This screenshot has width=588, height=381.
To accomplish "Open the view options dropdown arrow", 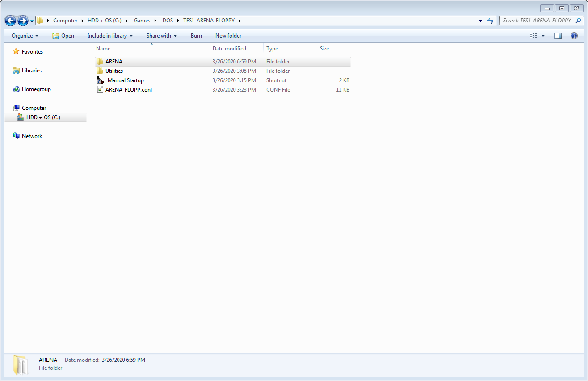I will click(543, 36).
